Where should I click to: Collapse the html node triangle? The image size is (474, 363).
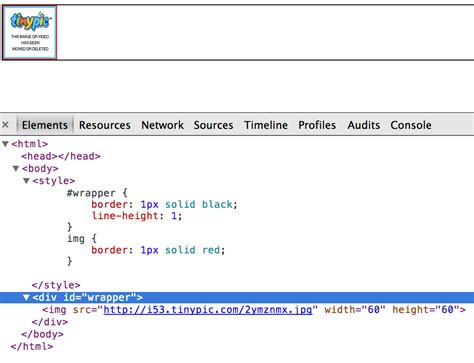[x=5, y=144]
